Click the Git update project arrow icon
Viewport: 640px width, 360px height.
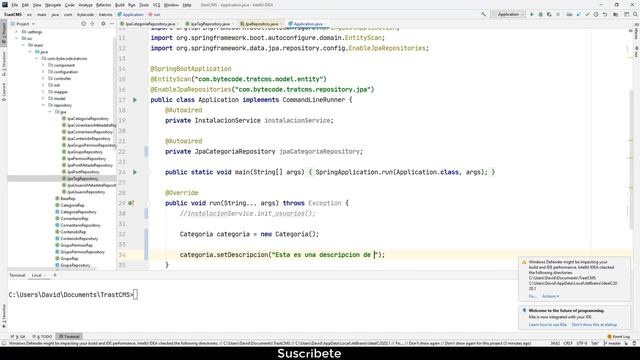(578, 14)
